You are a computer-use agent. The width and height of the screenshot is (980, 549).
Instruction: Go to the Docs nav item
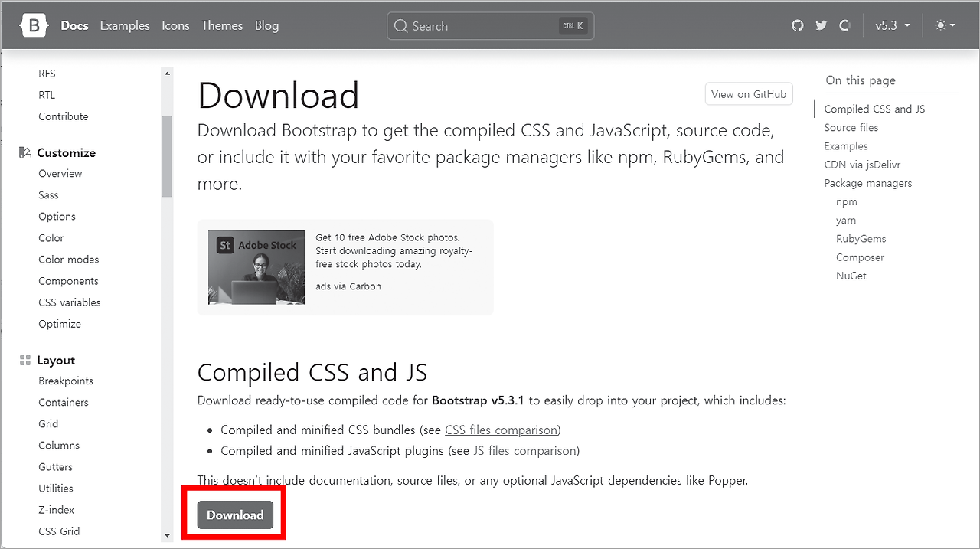pos(74,25)
